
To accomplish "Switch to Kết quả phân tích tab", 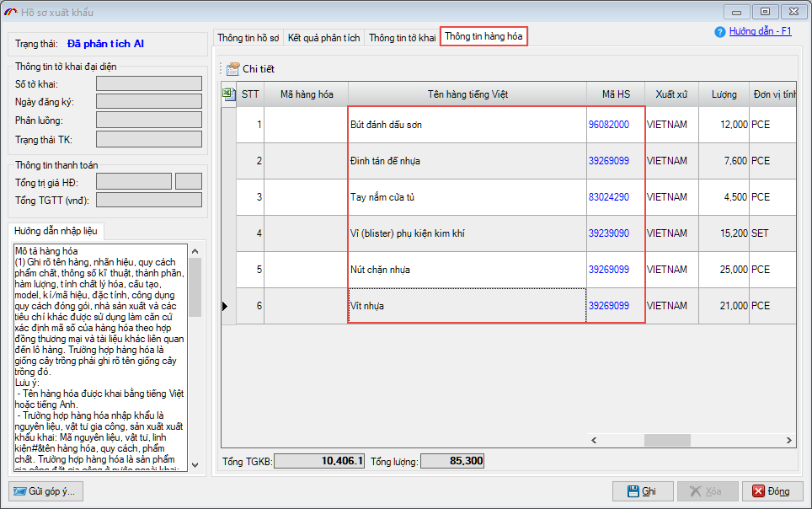I will click(323, 38).
